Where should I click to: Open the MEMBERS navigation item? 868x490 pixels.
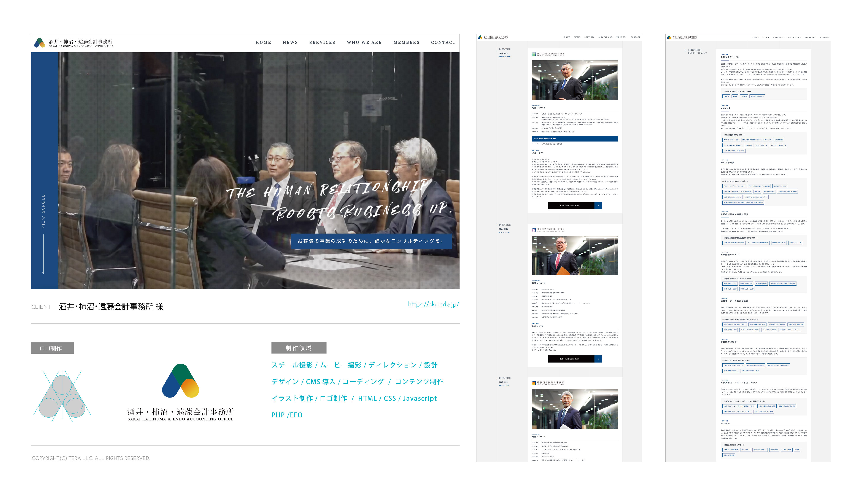point(406,43)
